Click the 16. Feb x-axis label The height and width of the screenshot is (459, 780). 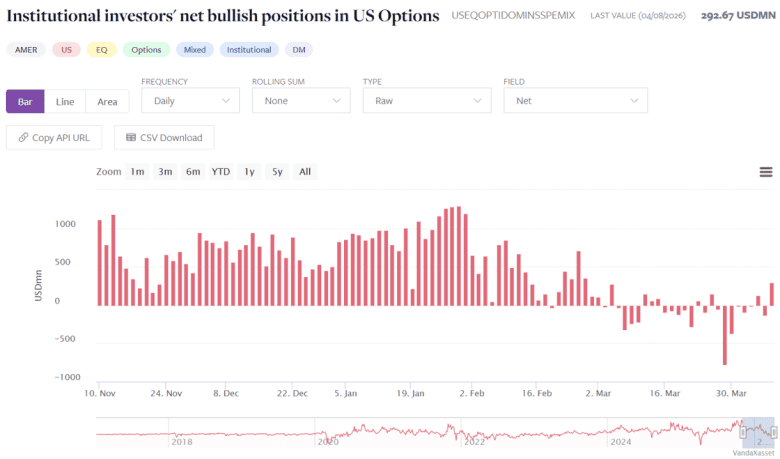[x=537, y=393]
